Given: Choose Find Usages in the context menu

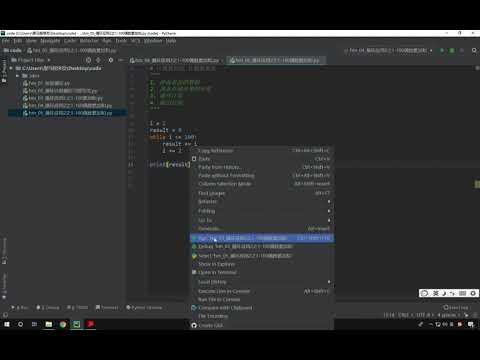Looking at the screenshot, I should (262, 193).
